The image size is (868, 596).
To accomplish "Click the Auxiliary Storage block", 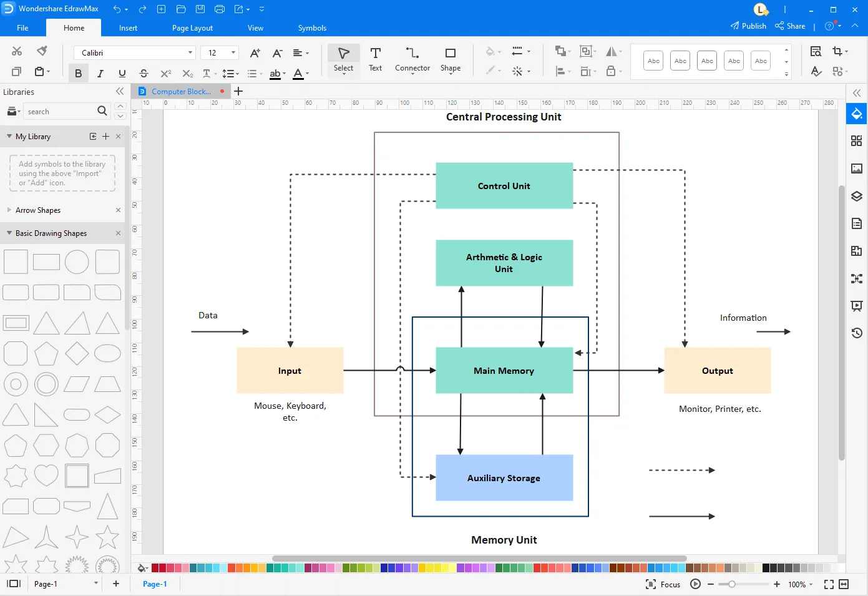I will tap(504, 478).
